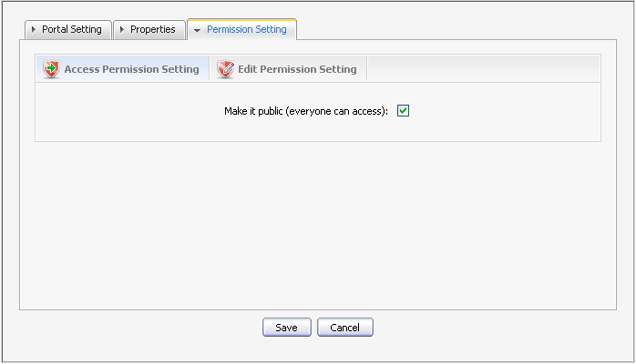Open the Access Permission Setting sub-tab
This screenshot has height=364, width=636.
coord(131,69)
